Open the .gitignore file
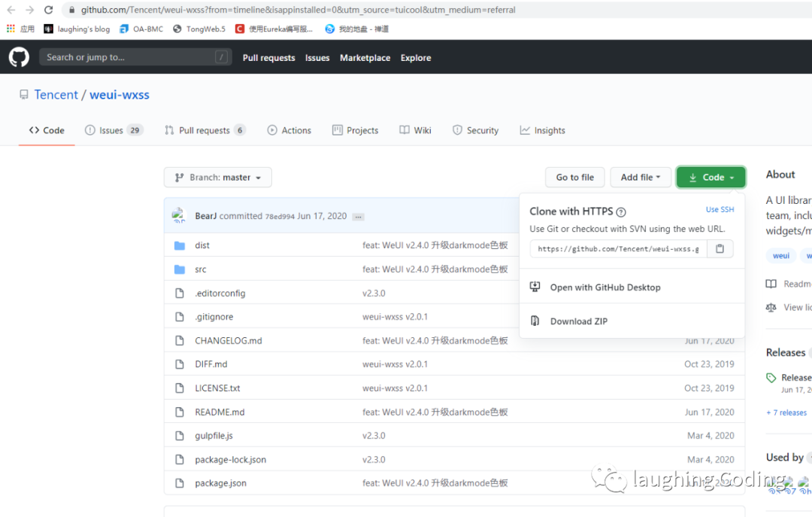Screen dimensions: 812x517 click(x=214, y=317)
